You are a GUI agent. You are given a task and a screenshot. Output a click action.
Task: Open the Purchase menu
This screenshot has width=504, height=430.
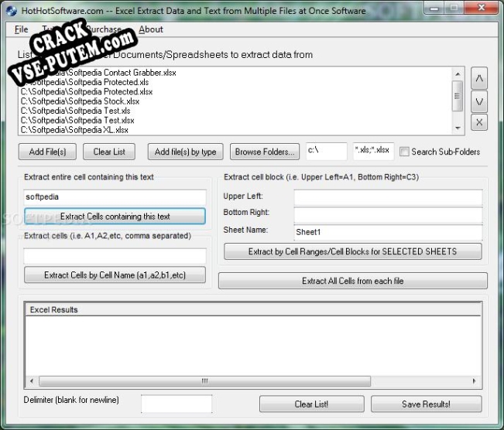coord(104,29)
